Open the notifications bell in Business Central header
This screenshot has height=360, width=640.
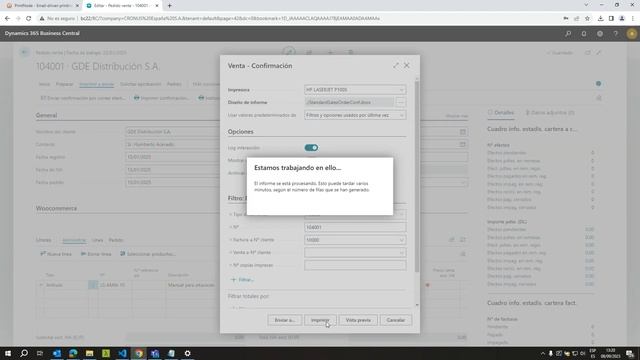pyautogui.click(x=584, y=33)
